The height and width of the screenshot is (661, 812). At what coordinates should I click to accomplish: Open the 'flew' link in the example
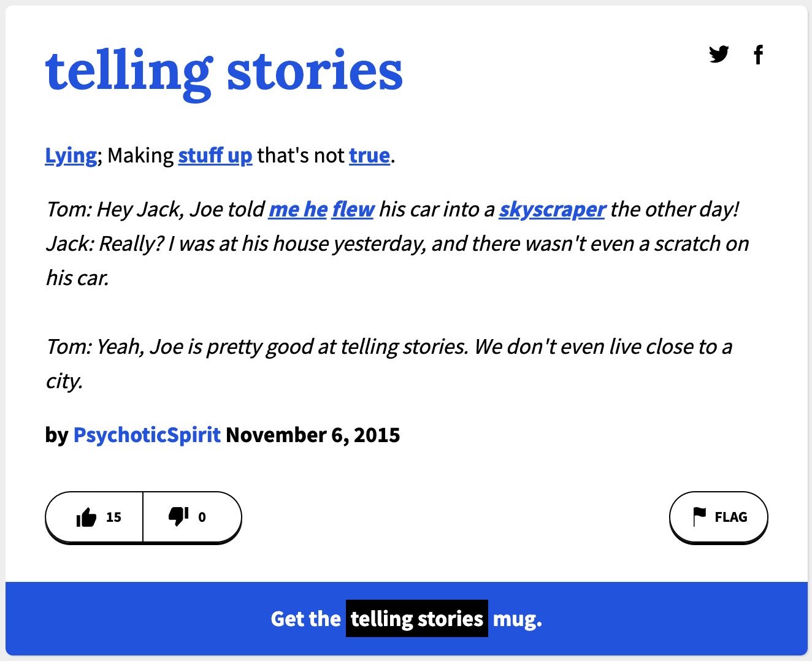pos(353,210)
